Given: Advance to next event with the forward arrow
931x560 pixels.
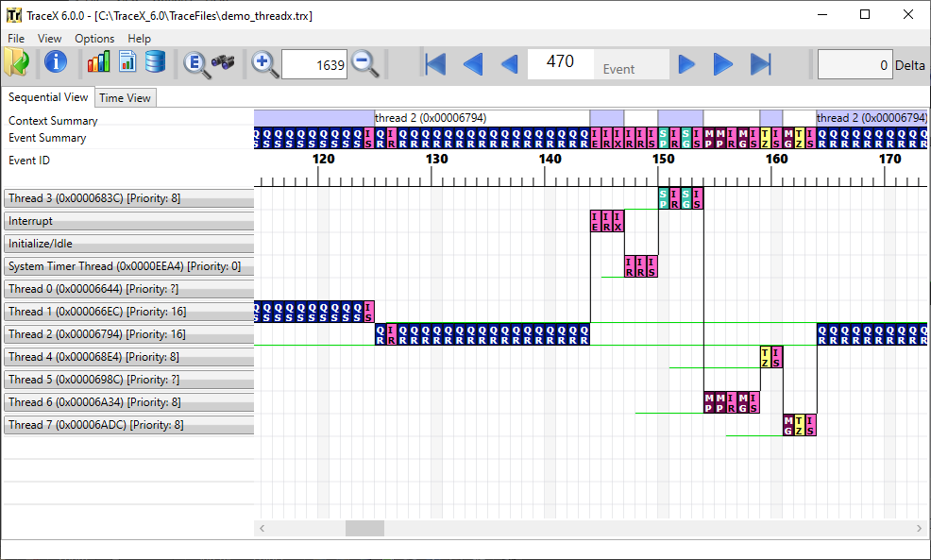Looking at the screenshot, I should point(686,64).
